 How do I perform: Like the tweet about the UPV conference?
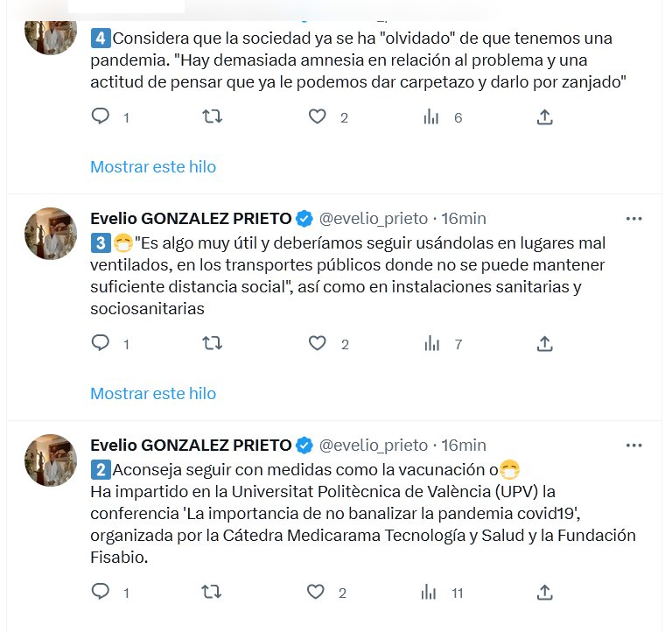tap(318, 593)
